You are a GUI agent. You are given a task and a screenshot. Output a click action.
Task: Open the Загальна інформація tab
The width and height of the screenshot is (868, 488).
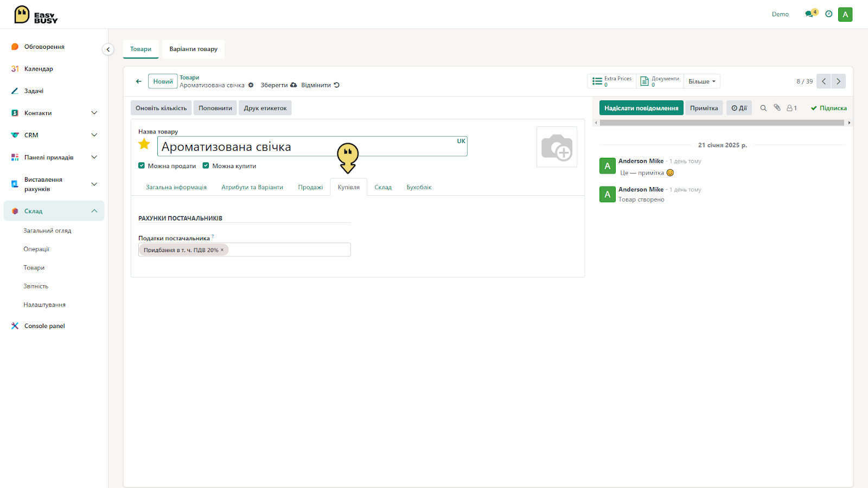pos(176,187)
